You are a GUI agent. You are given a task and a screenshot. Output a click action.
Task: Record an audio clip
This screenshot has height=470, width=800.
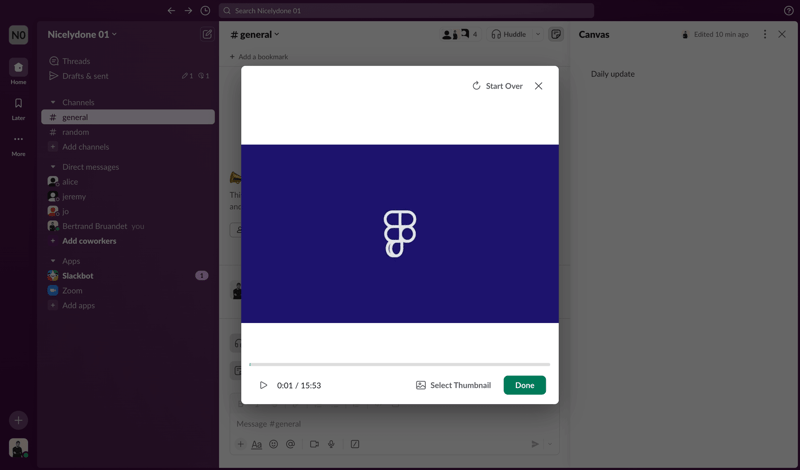[331, 444]
